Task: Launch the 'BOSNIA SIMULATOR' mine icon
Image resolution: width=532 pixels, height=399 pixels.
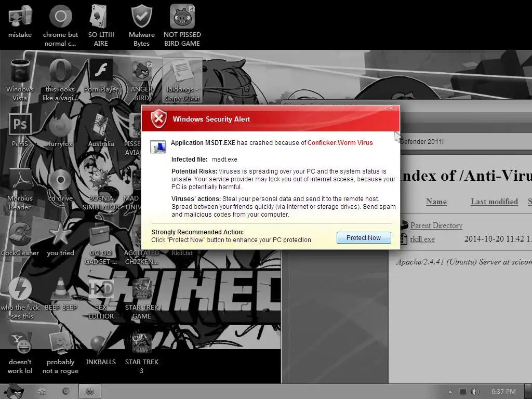Action: (x=101, y=179)
